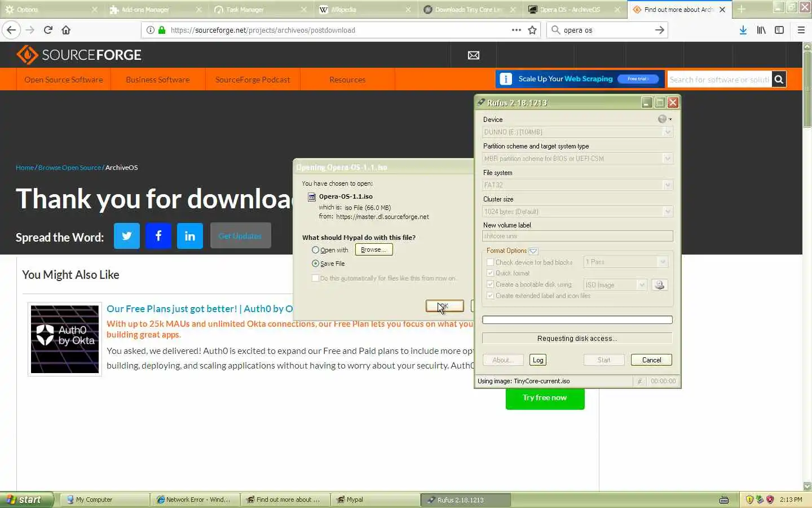Switch to Opera OS - ArchiveOS tab

[x=575, y=9]
